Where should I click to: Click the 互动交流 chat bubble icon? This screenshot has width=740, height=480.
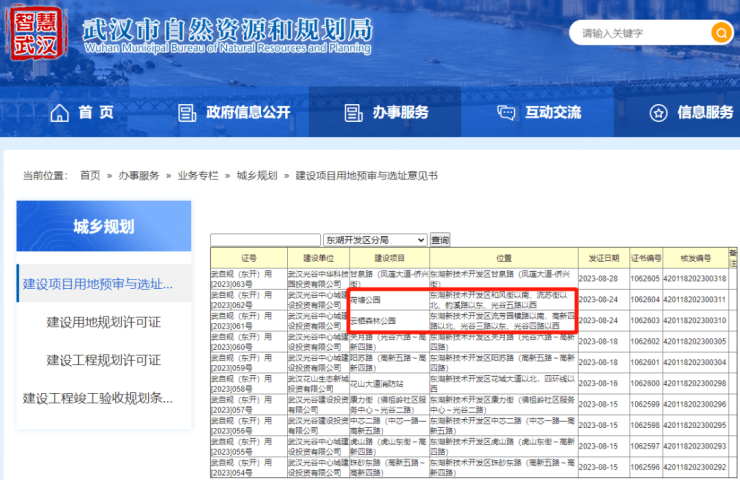(506, 112)
